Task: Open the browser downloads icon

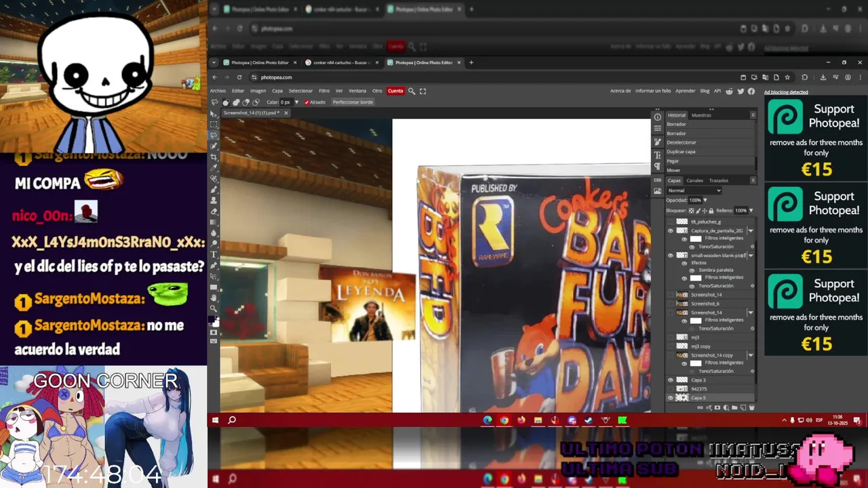Action: [823, 77]
